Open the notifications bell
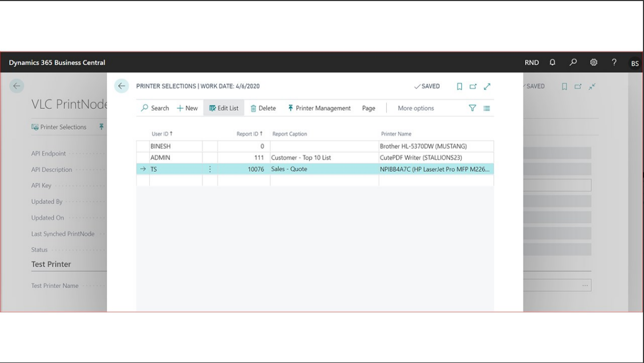 [552, 62]
